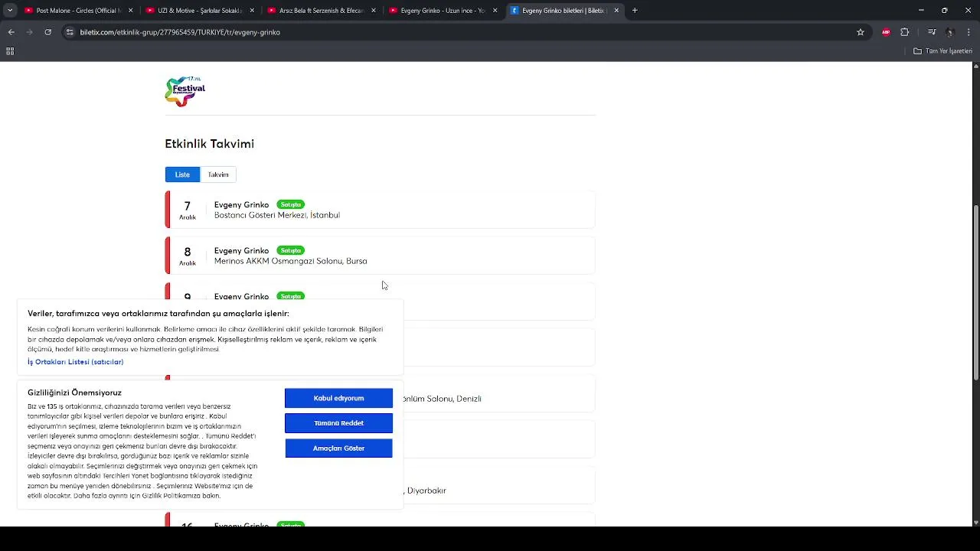This screenshot has height=551, width=980.
Task: Open 7 Aralık Bostancı Gösteri Merkezi event
Action: pos(380,210)
